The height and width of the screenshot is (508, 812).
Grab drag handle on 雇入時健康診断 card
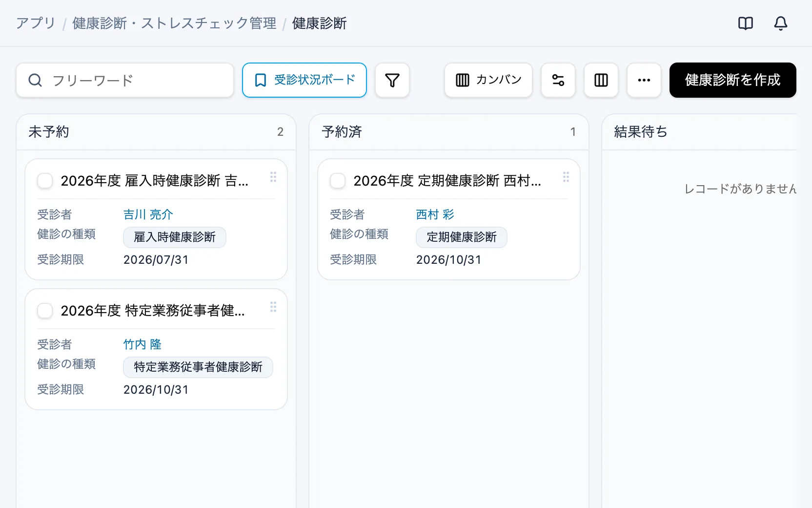click(273, 177)
